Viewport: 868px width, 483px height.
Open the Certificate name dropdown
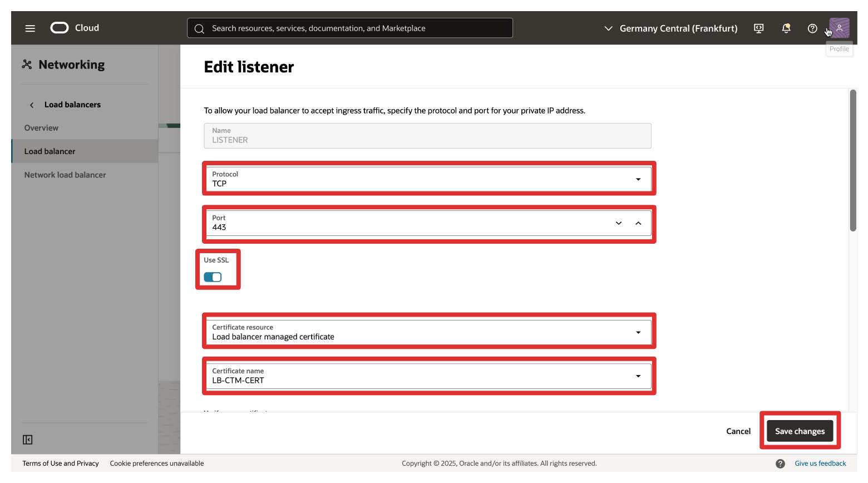(x=638, y=376)
